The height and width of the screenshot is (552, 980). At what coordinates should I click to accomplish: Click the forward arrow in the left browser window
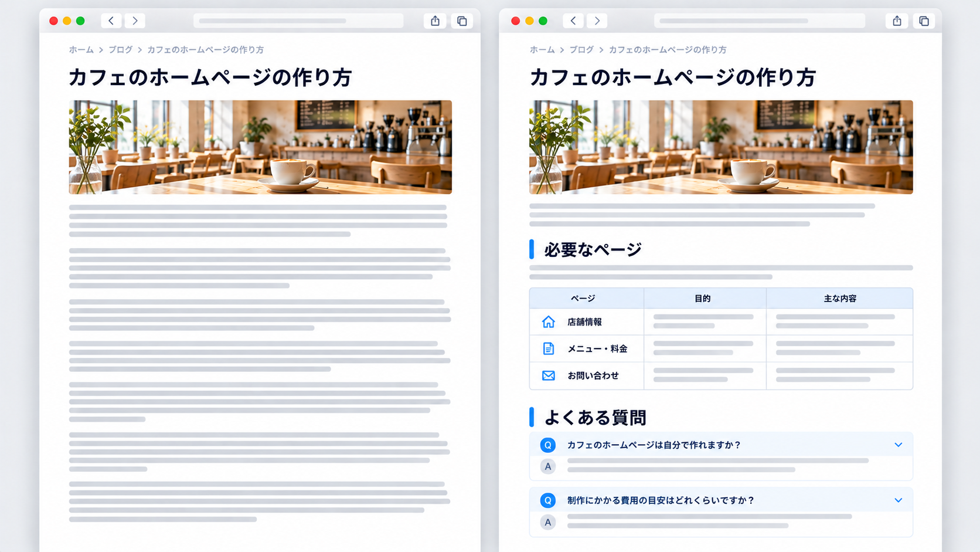coord(135,21)
